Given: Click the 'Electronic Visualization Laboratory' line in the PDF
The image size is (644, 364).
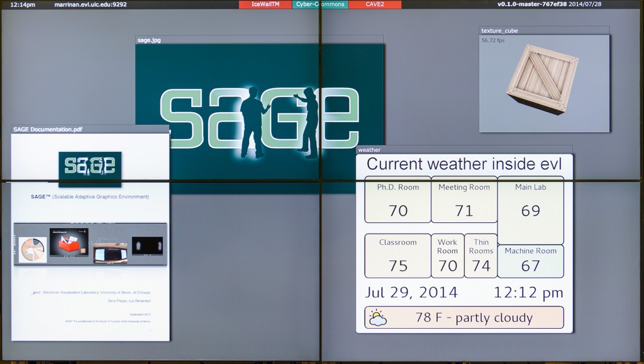Looking at the screenshot, I should 97,292.
